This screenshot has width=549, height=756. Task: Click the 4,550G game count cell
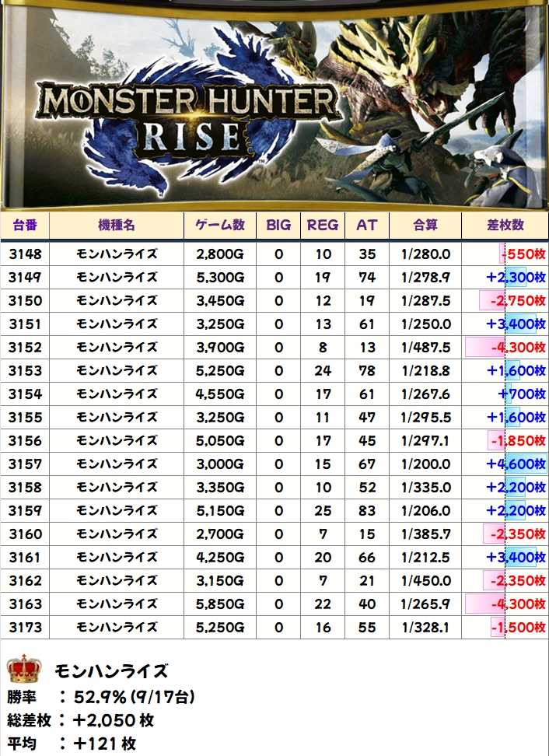click(x=220, y=394)
